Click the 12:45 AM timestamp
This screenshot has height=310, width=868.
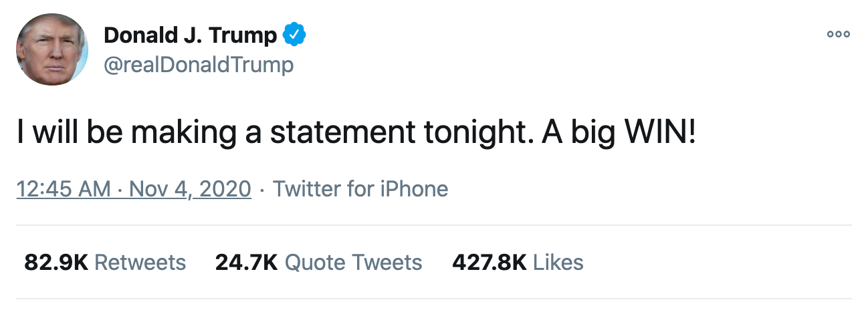64,189
